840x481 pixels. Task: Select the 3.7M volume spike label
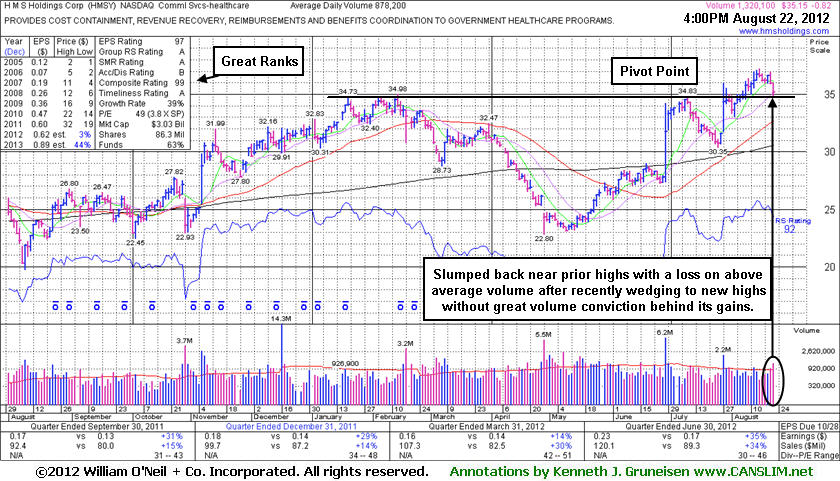click(184, 341)
